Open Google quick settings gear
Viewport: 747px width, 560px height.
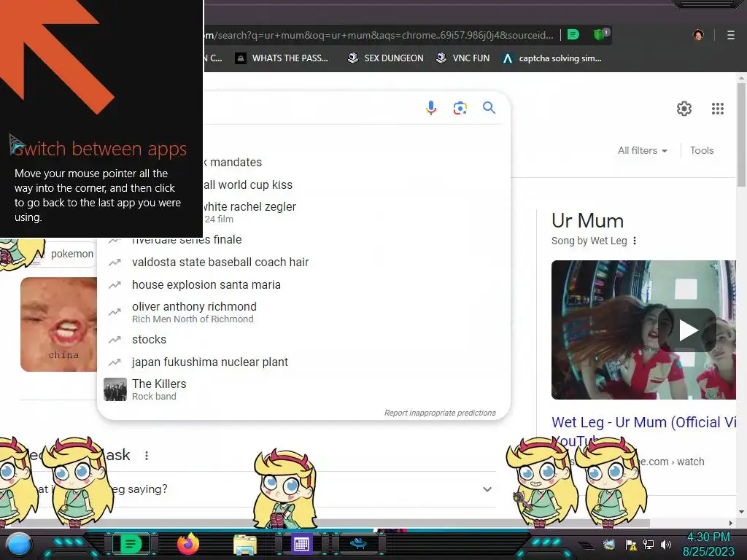pyautogui.click(x=684, y=109)
